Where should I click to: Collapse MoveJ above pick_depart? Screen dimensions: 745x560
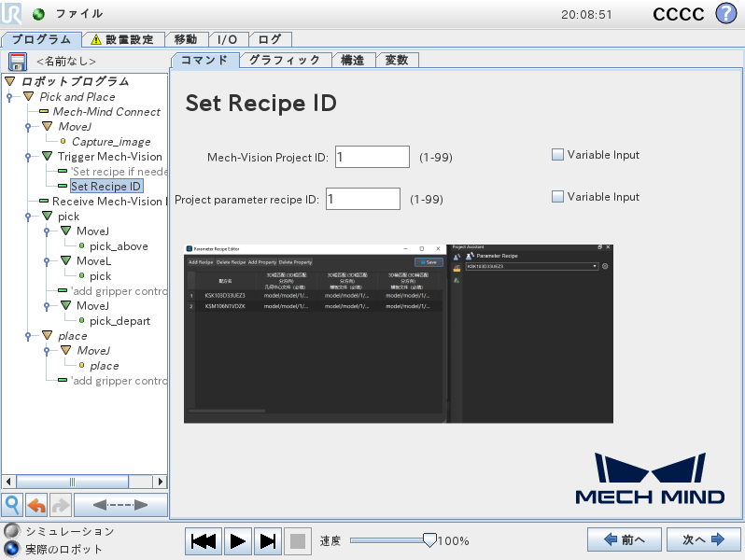(x=66, y=305)
